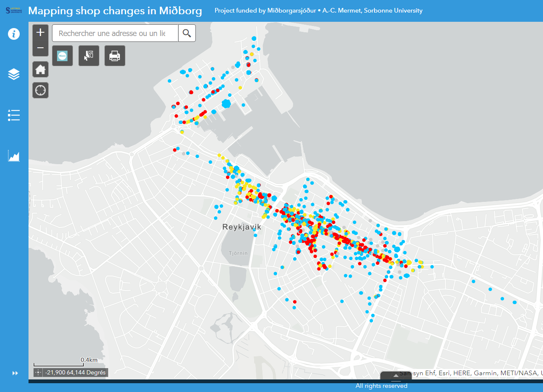Image resolution: width=543 pixels, height=392 pixels.
Task: Open the Info panel in the sidebar
Action: 14,34
